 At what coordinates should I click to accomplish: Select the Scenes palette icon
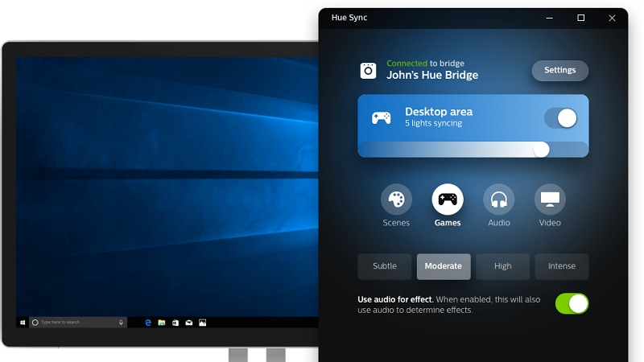click(x=396, y=200)
